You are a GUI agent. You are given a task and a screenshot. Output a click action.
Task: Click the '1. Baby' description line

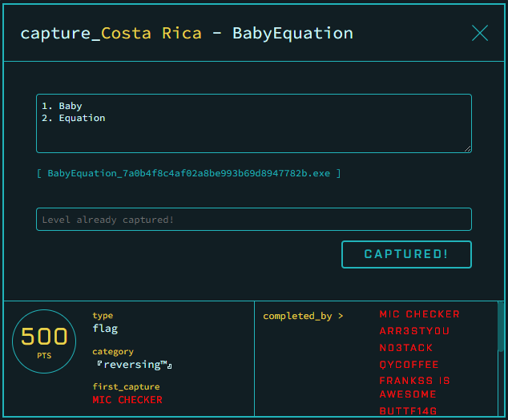coord(62,106)
